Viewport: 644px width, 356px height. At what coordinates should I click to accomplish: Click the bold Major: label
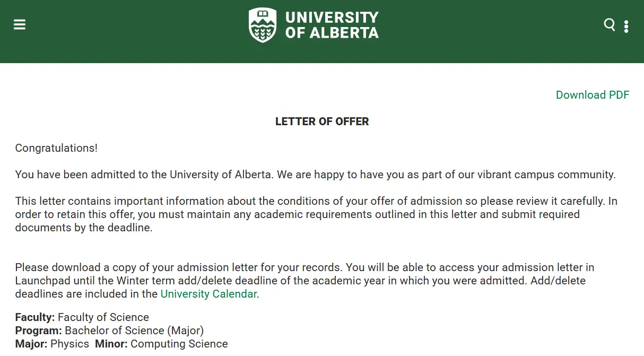click(x=31, y=344)
